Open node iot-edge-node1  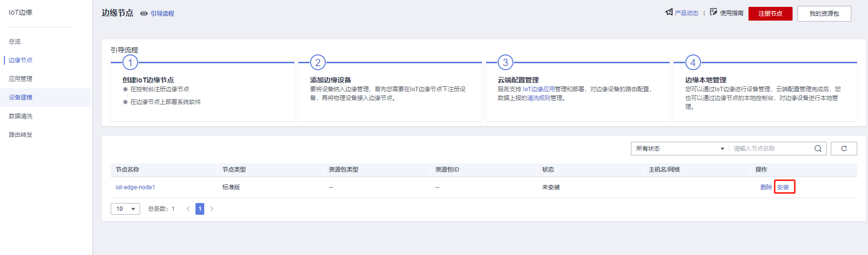tap(135, 187)
